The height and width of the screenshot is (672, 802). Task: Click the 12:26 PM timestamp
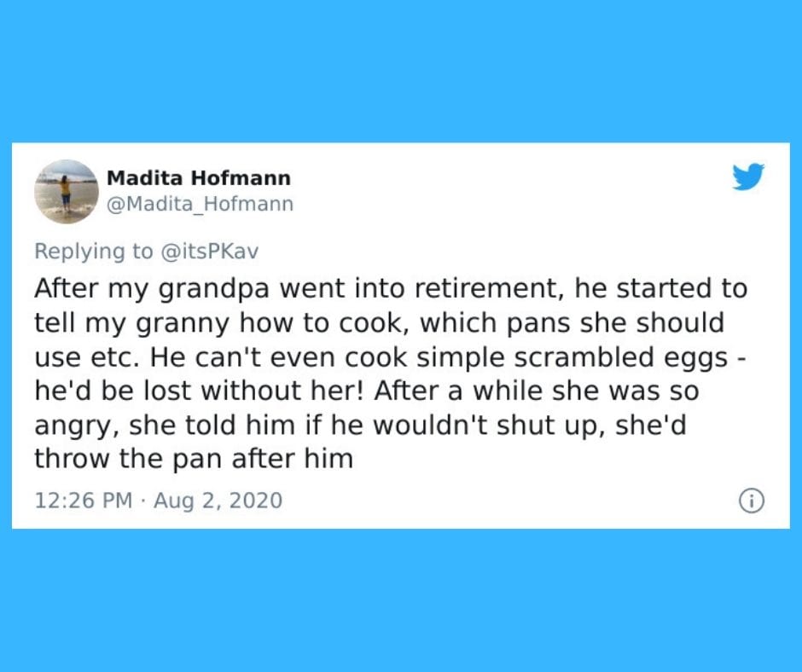84,500
